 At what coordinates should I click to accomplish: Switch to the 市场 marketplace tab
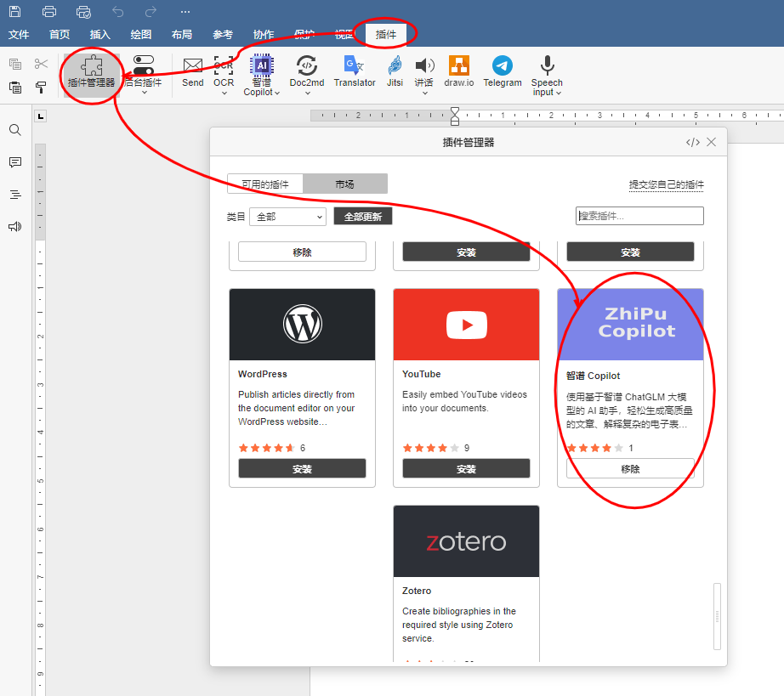[x=345, y=184]
